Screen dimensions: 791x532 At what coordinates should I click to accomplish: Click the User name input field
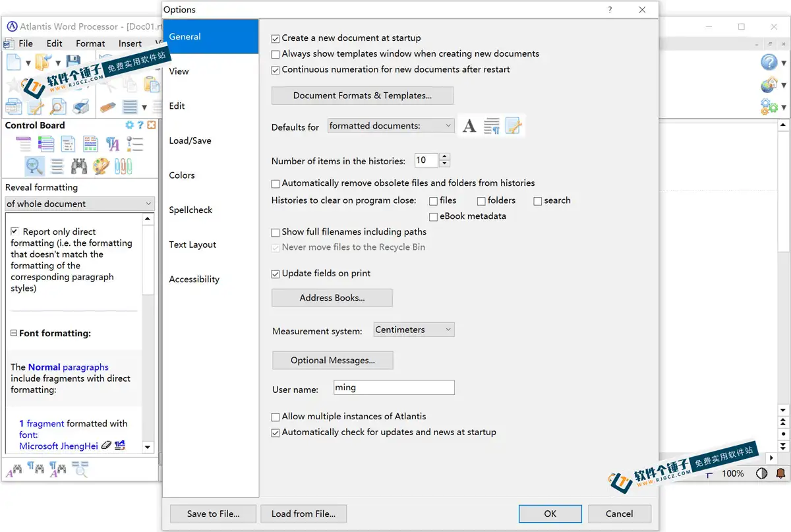pos(394,388)
